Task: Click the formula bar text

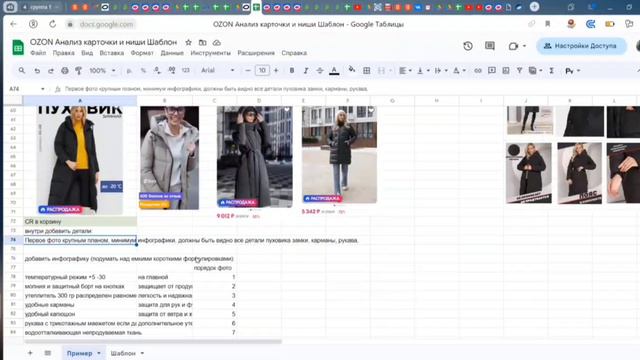Action: (x=216, y=89)
